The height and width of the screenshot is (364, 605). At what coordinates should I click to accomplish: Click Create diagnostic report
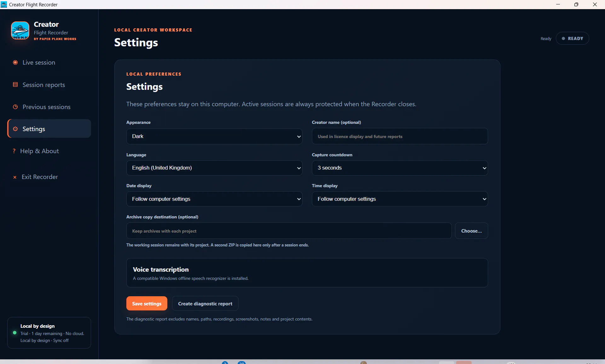205,303
